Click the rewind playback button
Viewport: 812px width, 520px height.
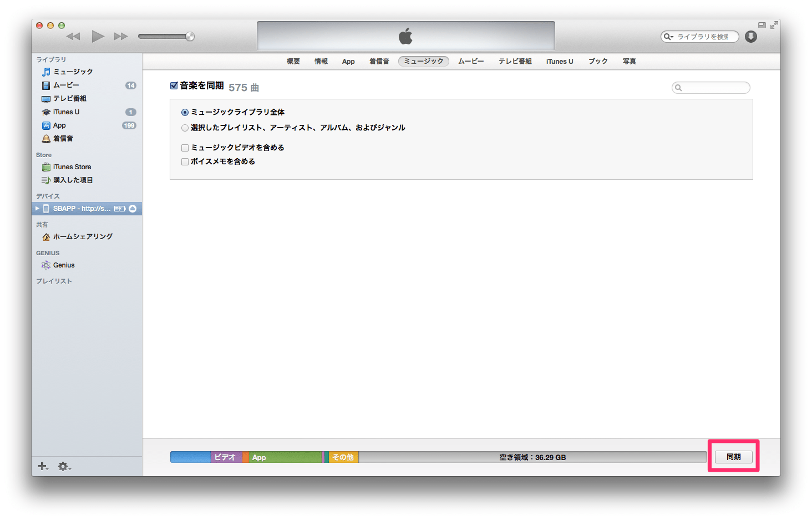(73, 37)
